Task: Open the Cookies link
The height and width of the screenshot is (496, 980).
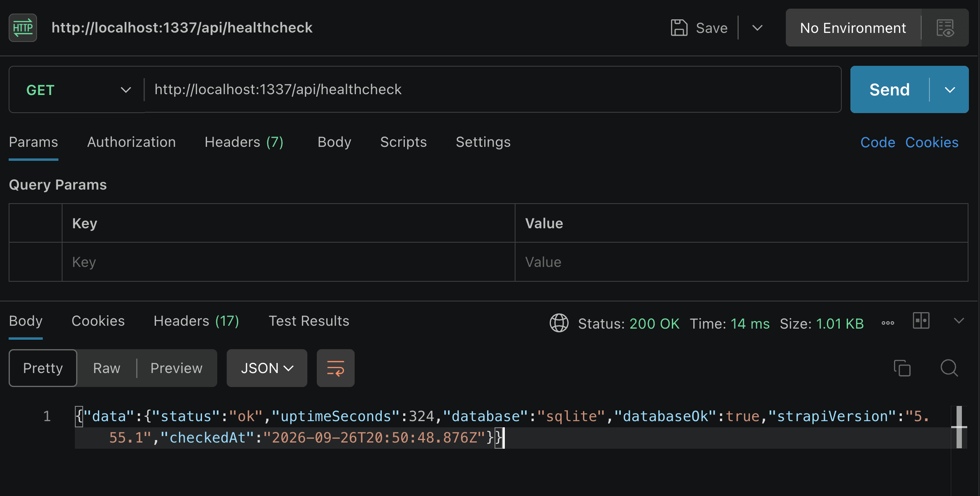Action: 932,142
